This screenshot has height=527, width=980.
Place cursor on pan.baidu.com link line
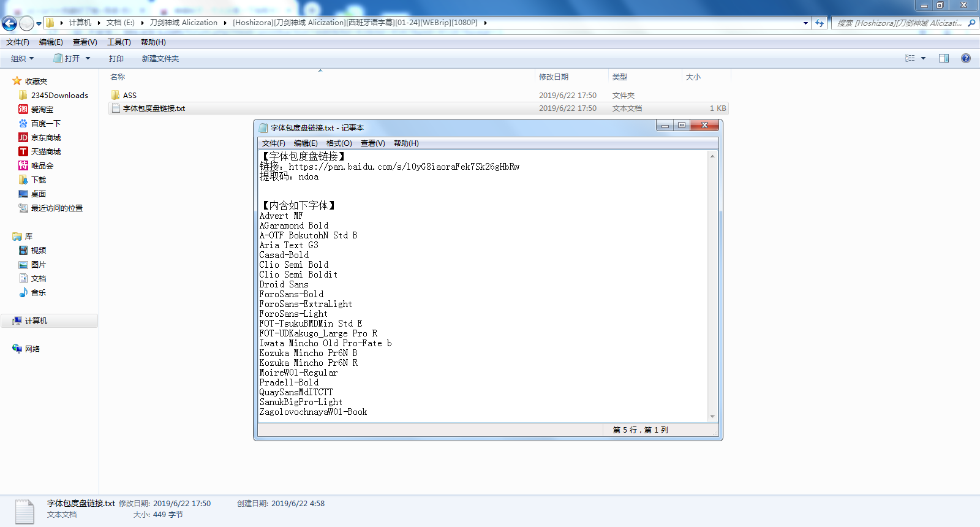click(x=389, y=167)
